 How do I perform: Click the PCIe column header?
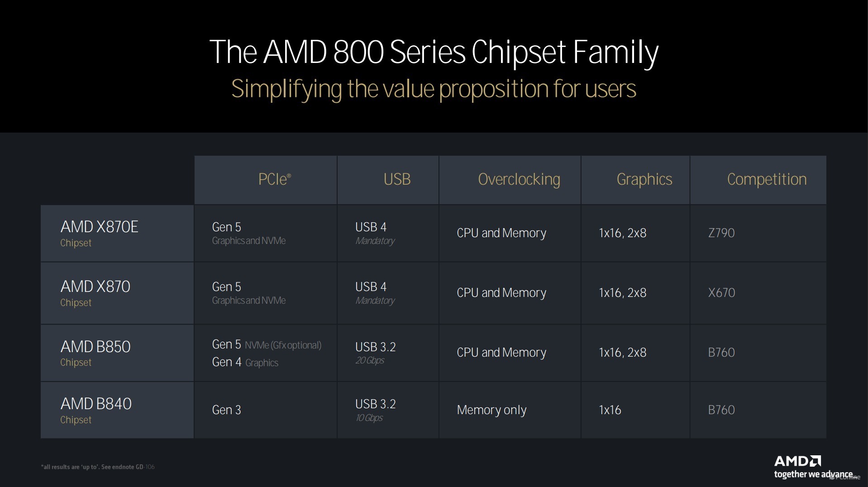pyautogui.click(x=274, y=179)
